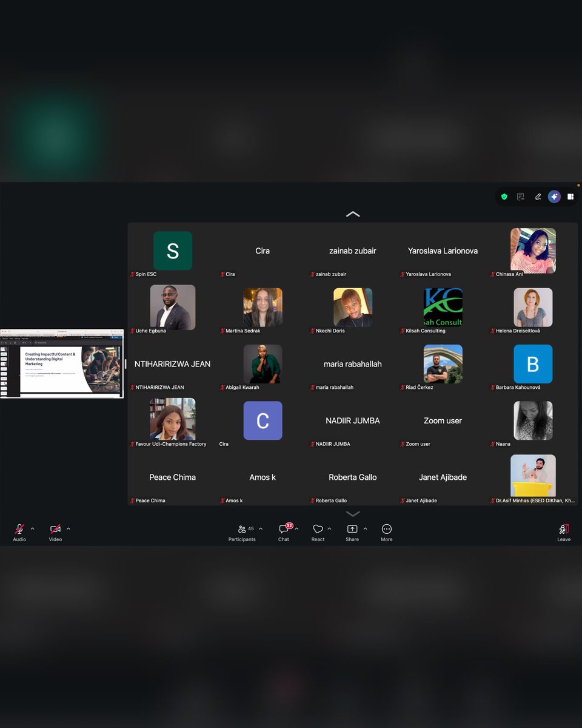The width and height of the screenshot is (582, 728).
Task: Expand the arrow next to Chat
Action: tap(296, 528)
